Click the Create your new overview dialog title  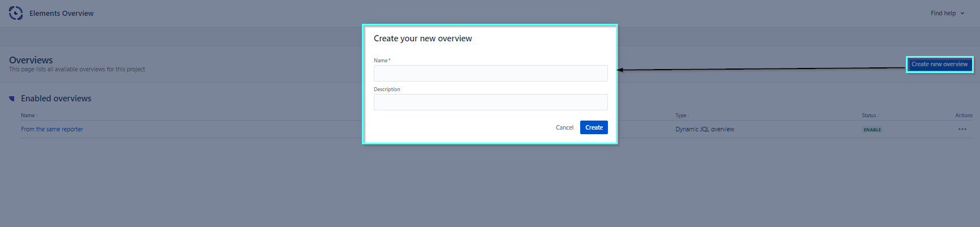(422, 38)
